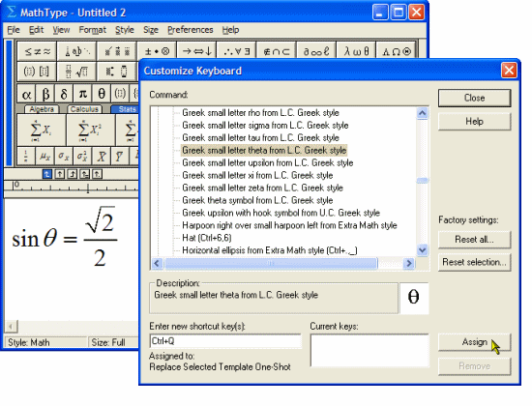532x406 pixels.
Task: Insert delta from the small symbol bar
Action: (64, 94)
